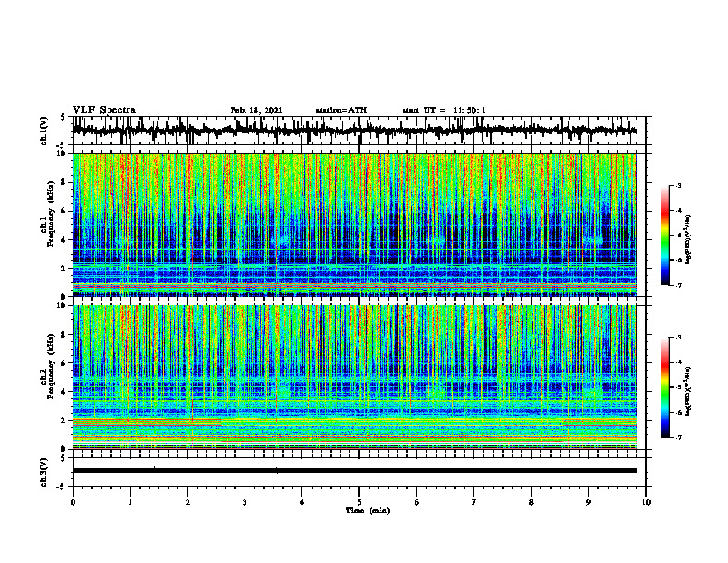728x563 pixels.
Task: Click the ch.3 flat voltage trace
Action: tap(355, 471)
